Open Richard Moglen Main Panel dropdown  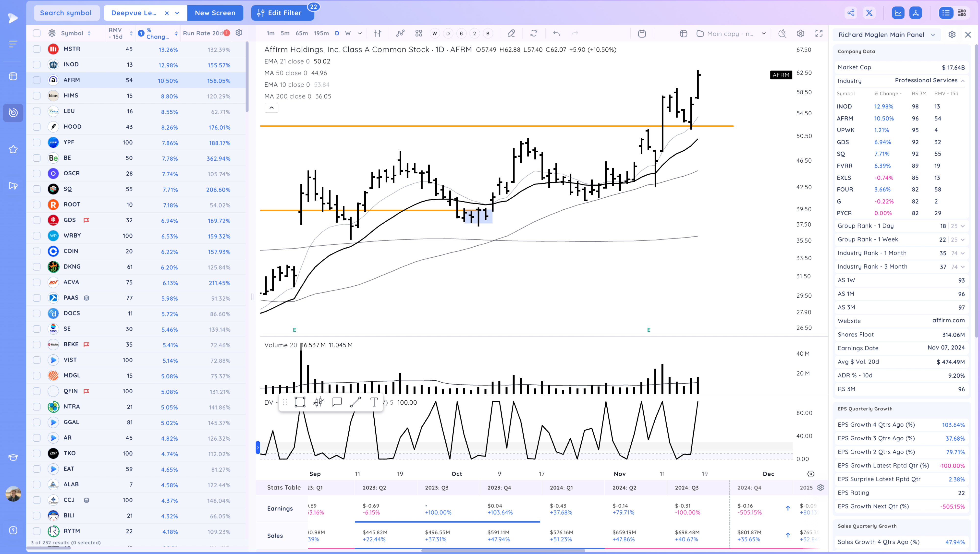coord(933,35)
